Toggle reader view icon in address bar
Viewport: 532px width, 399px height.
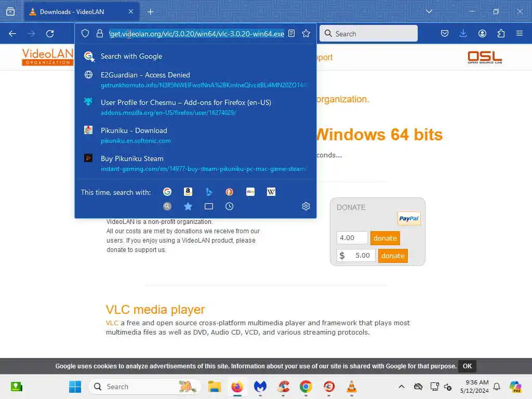(291, 33)
